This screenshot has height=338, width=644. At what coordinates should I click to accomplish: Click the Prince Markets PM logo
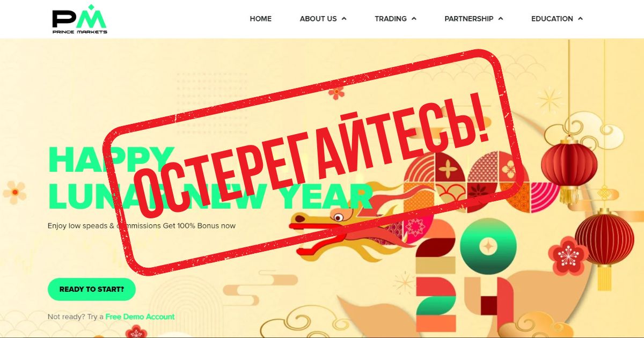[x=79, y=19]
